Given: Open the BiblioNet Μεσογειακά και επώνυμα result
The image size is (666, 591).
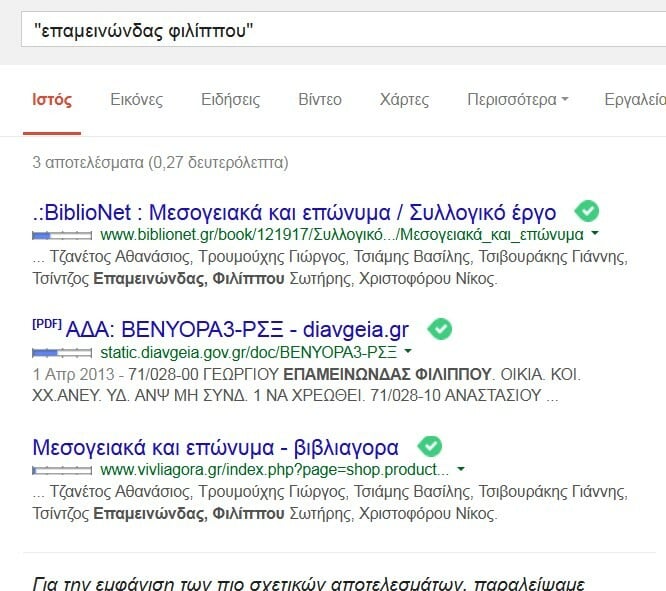Looking at the screenshot, I should pyautogui.click(x=294, y=212).
